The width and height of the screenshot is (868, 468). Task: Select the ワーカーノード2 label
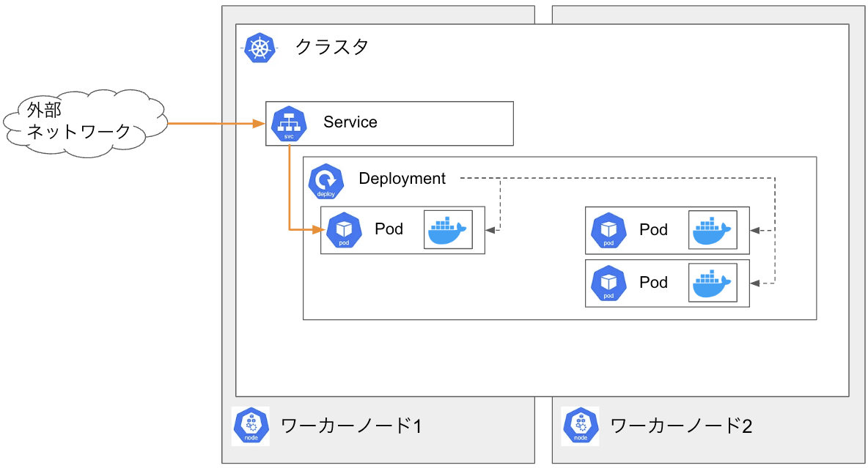[x=682, y=426]
